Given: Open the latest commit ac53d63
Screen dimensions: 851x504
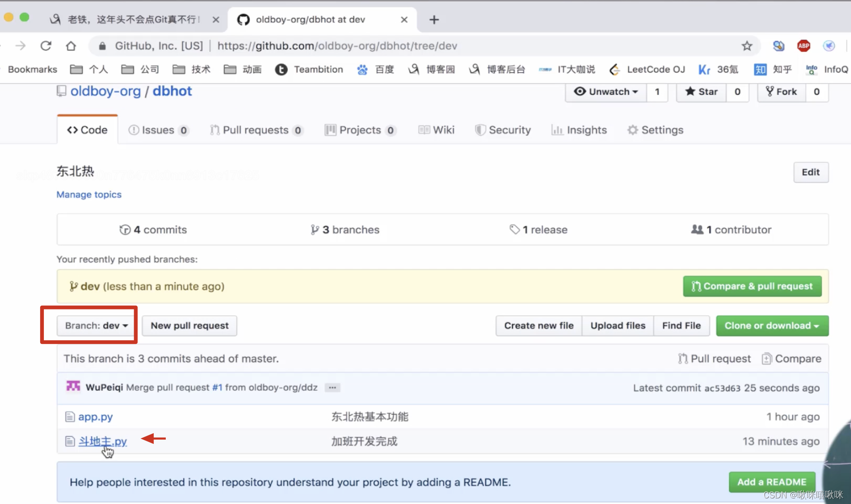Looking at the screenshot, I should (x=722, y=388).
